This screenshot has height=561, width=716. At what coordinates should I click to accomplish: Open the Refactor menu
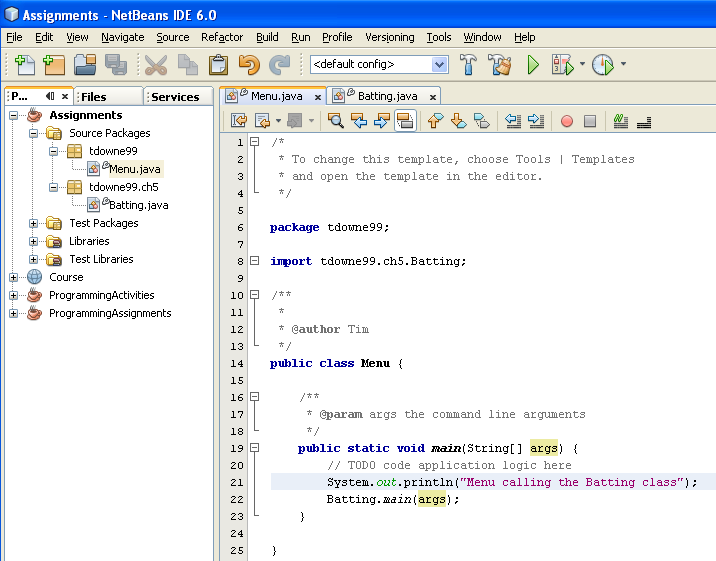(221, 37)
